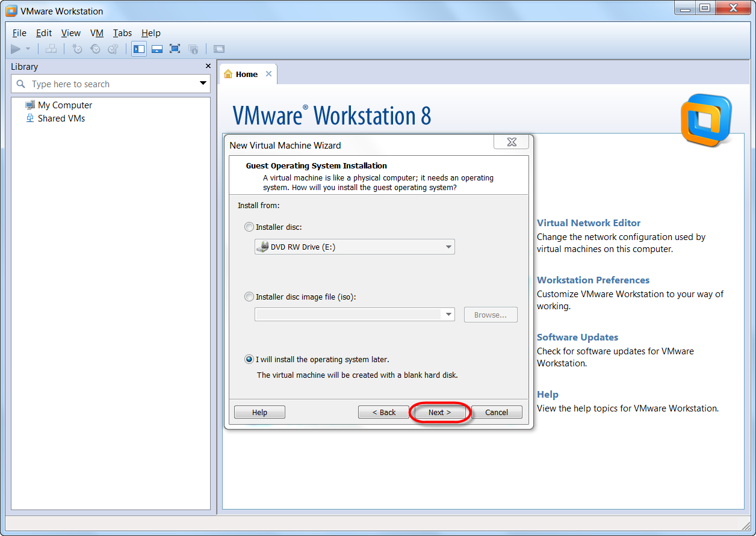Click the VMware Workstation logo graphic
The width and height of the screenshot is (756, 536).
click(x=706, y=120)
